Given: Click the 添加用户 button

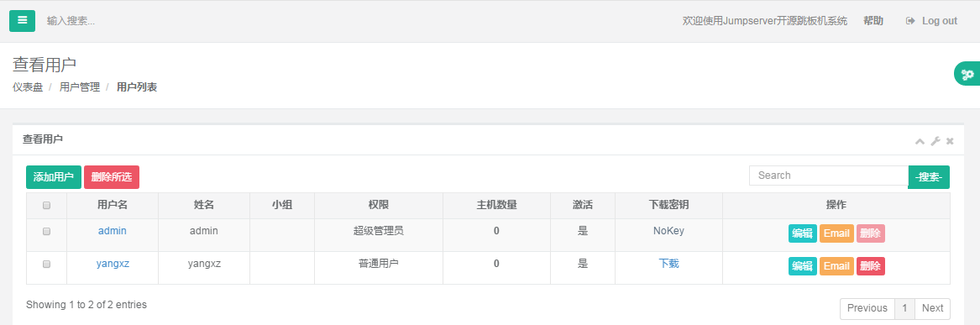Looking at the screenshot, I should pyautogui.click(x=54, y=177).
